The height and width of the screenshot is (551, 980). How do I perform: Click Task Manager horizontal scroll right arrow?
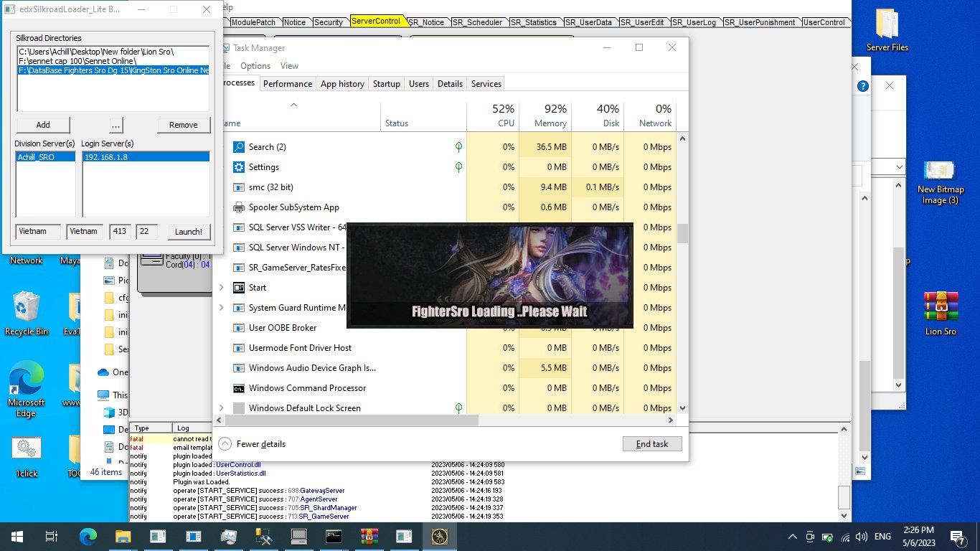(x=672, y=420)
